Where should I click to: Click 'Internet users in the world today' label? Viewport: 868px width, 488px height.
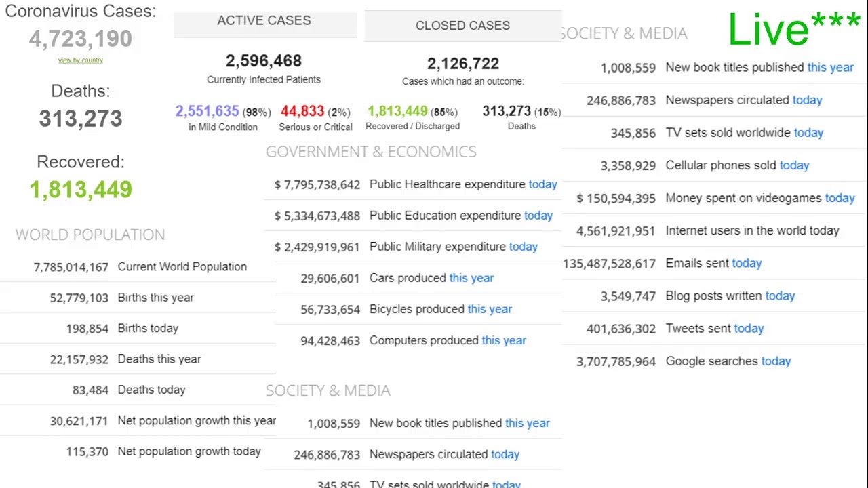click(x=752, y=230)
